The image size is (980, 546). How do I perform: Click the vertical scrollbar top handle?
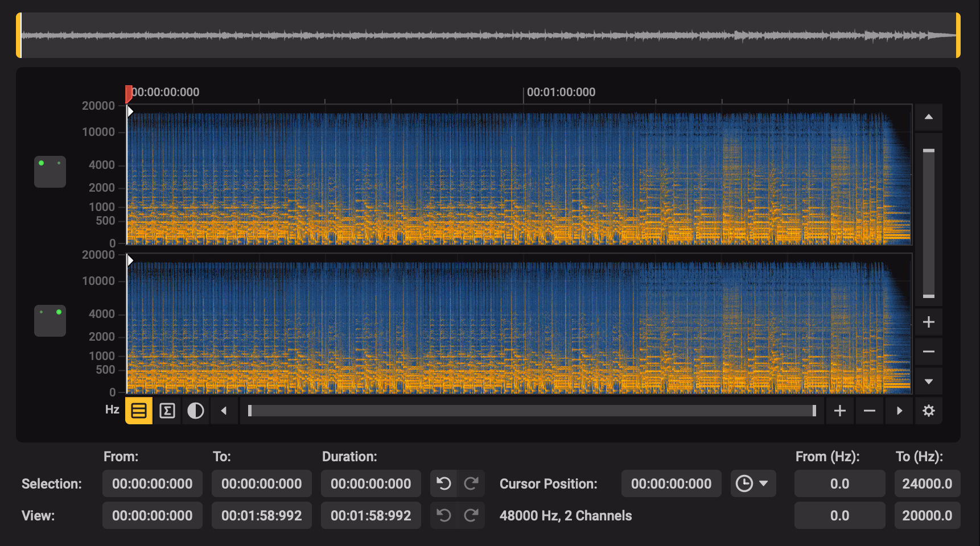[x=929, y=151]
